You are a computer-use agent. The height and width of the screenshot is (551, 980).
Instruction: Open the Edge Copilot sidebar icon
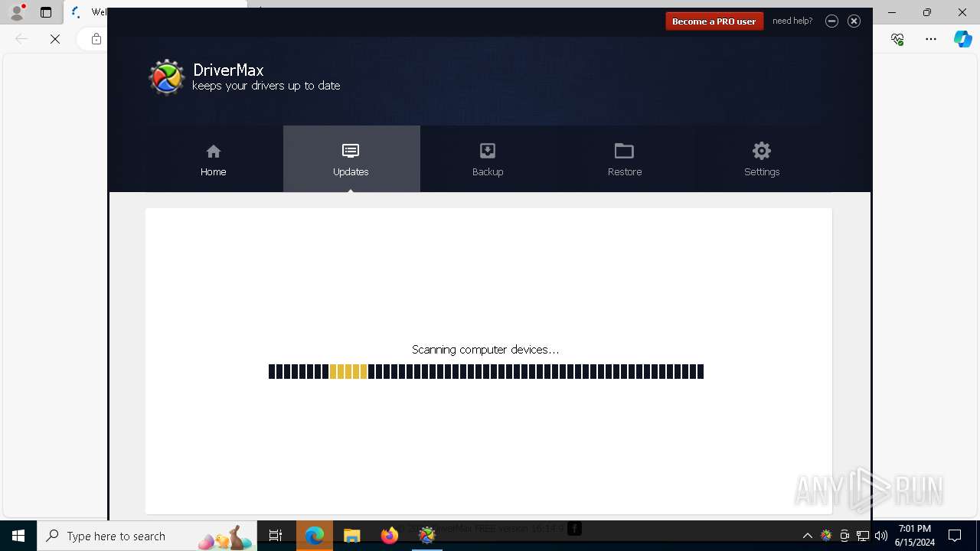(963, 39)
